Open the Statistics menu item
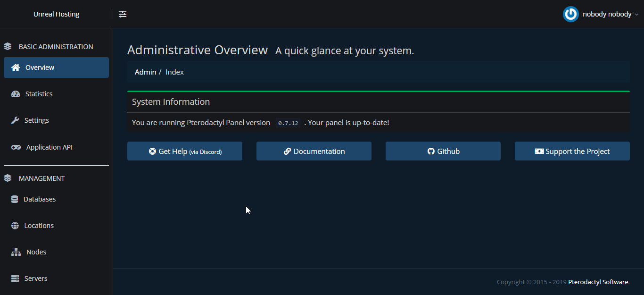Image resolution: width=644 pixels, height=295 pixels. pos(39,94)
